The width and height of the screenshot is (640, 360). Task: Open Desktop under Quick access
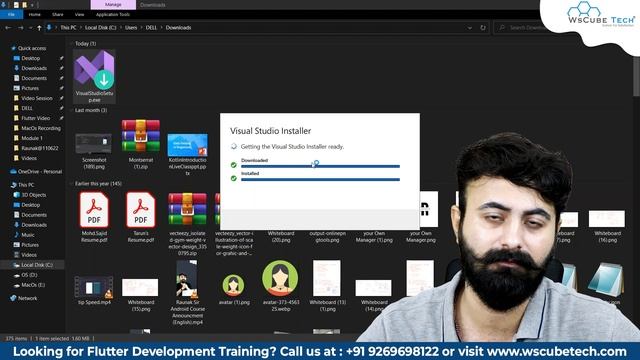tap(31, 58)
